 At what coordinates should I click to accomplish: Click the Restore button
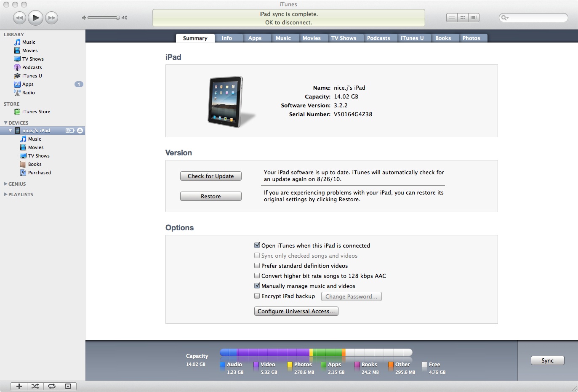pyautogui.click(x=211, y=196)
